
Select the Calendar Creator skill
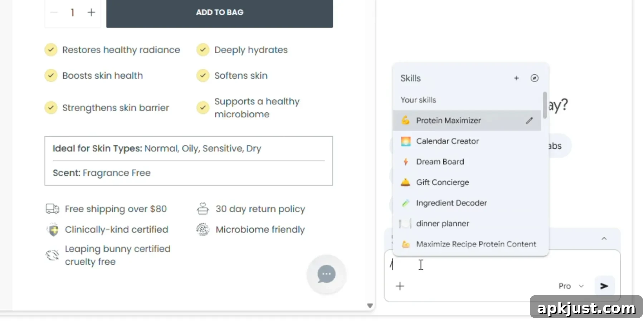pyautogui.click(x=467, y=141)
